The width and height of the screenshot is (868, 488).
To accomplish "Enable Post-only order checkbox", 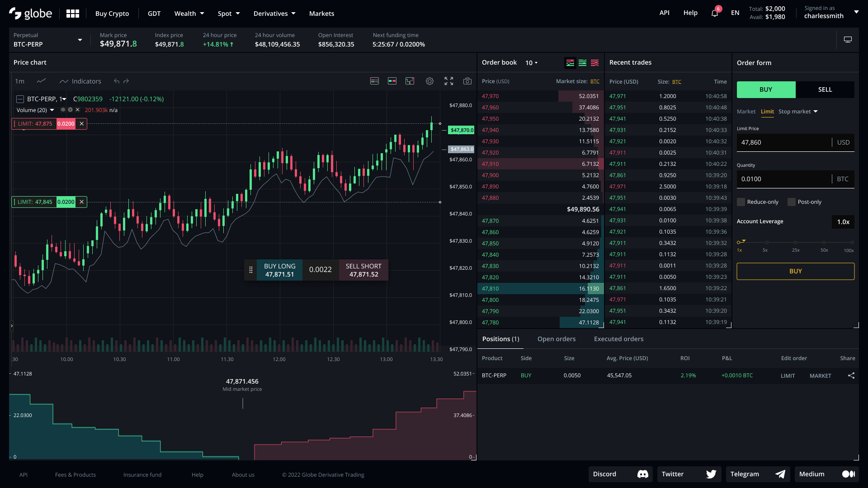I will pyautogui.click(x=791, y=202).
